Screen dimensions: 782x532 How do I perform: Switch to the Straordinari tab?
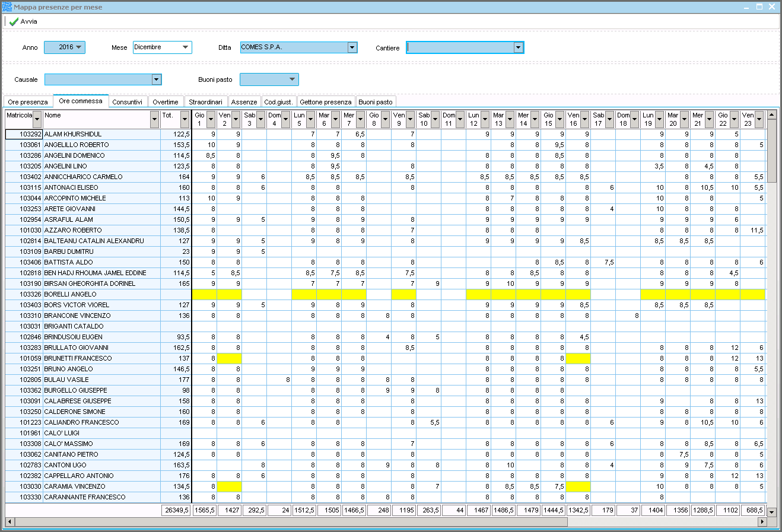(x=206, y=102)
